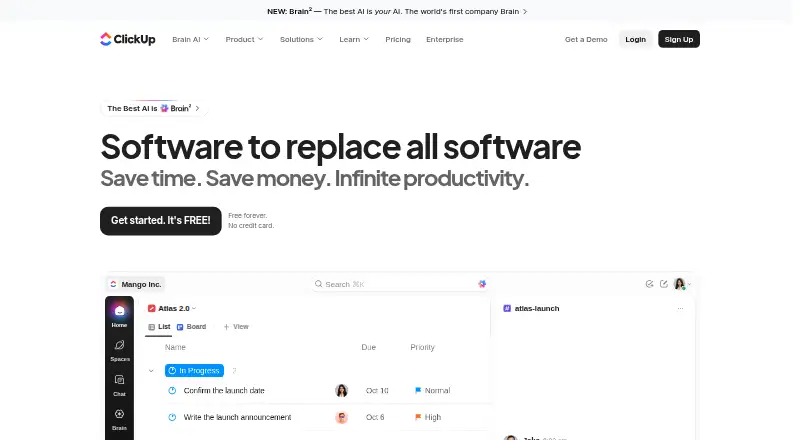Open dropdown arrow beside user avatar

(x=689, y=284)
